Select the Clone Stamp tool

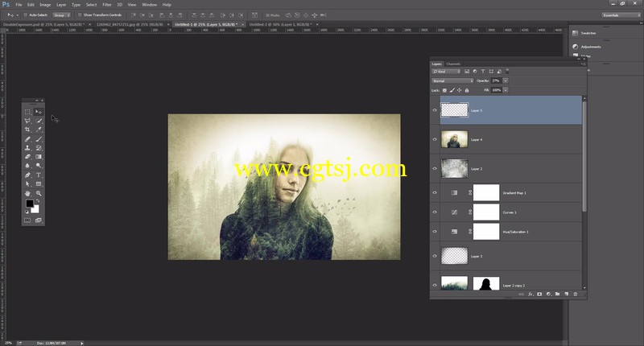point(27,148)
